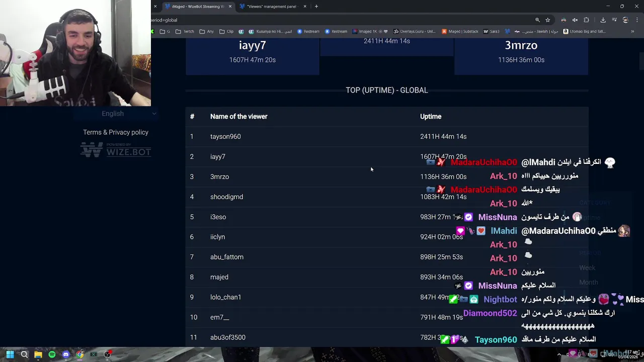Open the Chrome downloads icon
Image resolution: width=644 pixels, height=362 pixels.
tap(603, 20)
